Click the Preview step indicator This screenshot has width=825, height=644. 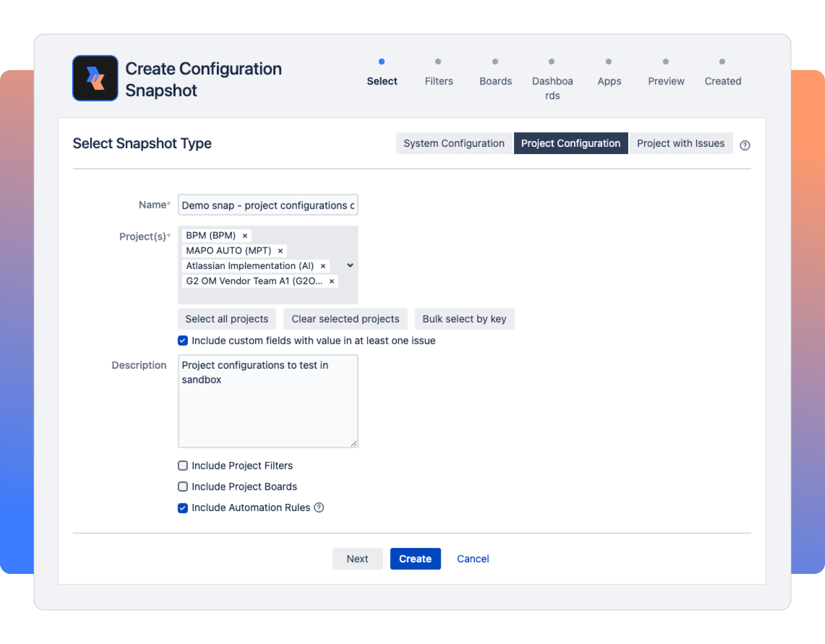point(665,62)
